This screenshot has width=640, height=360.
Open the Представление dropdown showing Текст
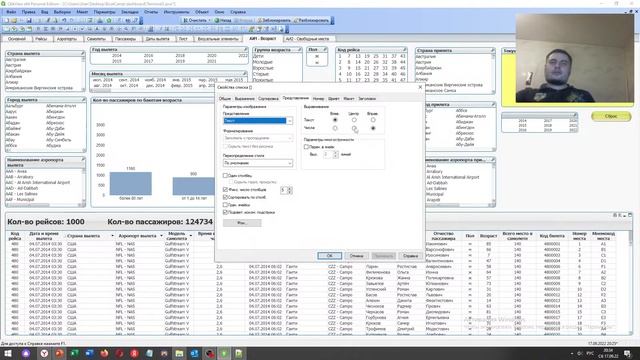point(258,121)
